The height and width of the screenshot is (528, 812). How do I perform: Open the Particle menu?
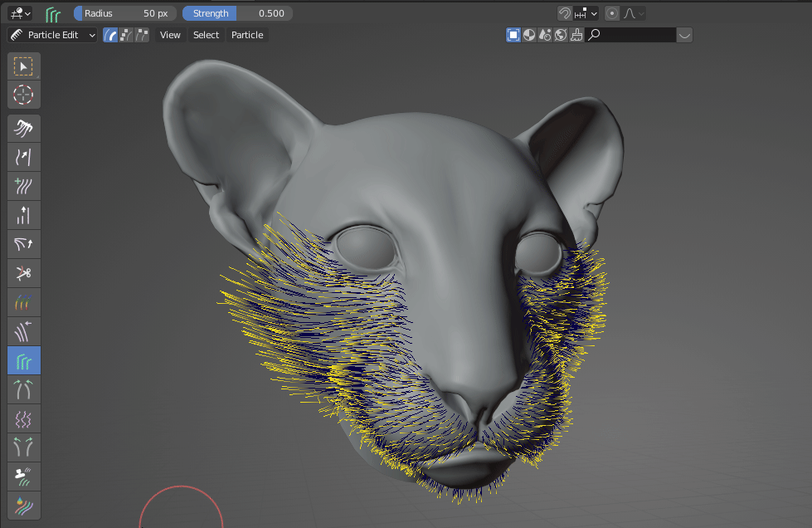(x=247, y=35)
